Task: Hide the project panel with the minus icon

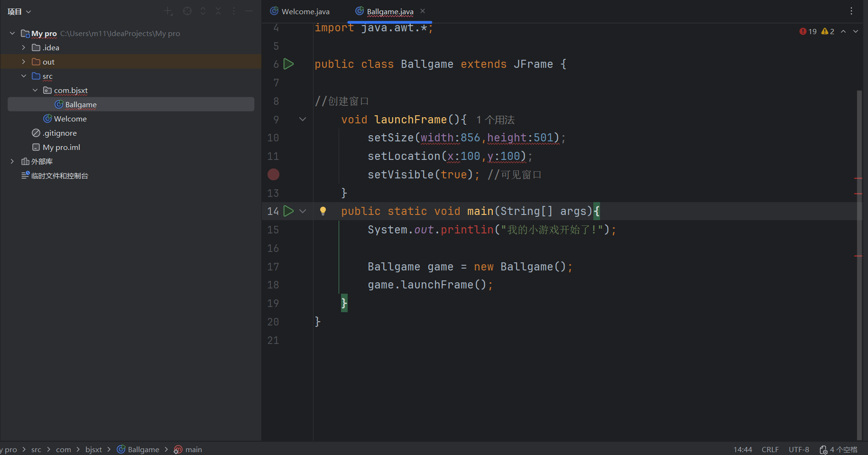Action: click(249, 11)
